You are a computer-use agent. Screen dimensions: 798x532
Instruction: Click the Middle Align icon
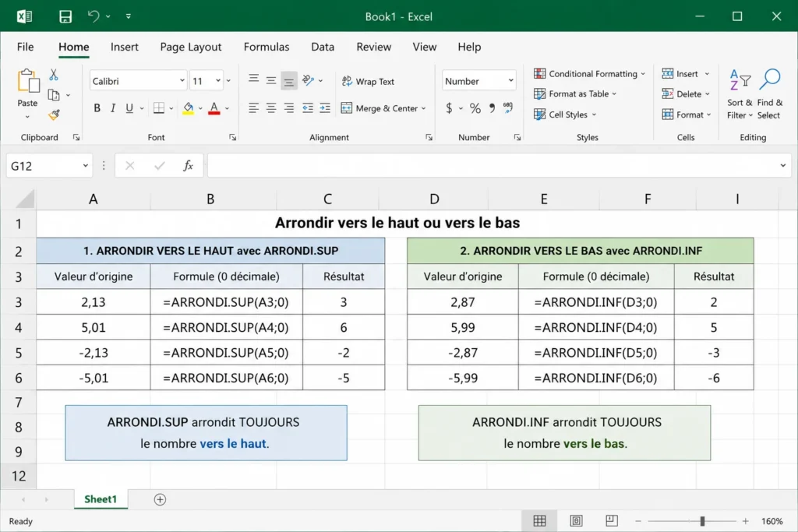271,80
